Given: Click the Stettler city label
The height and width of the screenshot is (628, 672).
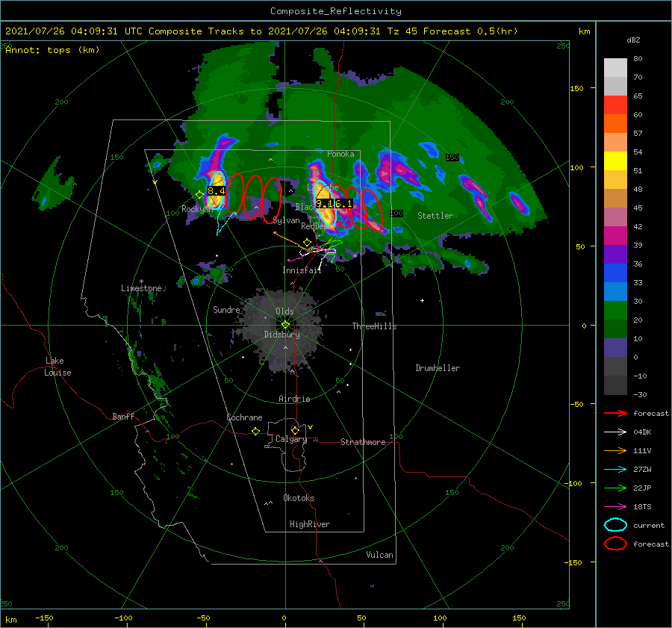Looking at the screenshot, I should [x=435, y=216].
